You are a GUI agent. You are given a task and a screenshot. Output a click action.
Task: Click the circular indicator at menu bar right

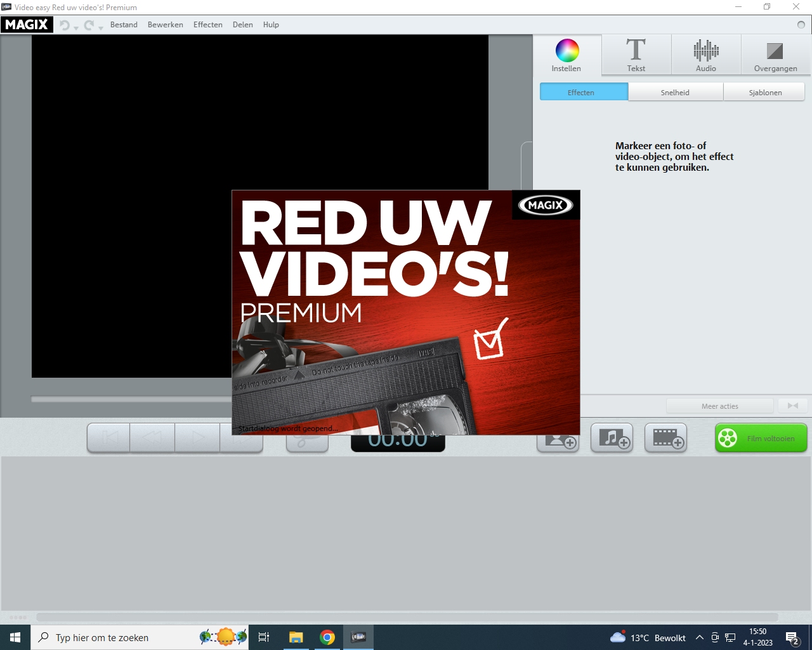click(801, 25)
